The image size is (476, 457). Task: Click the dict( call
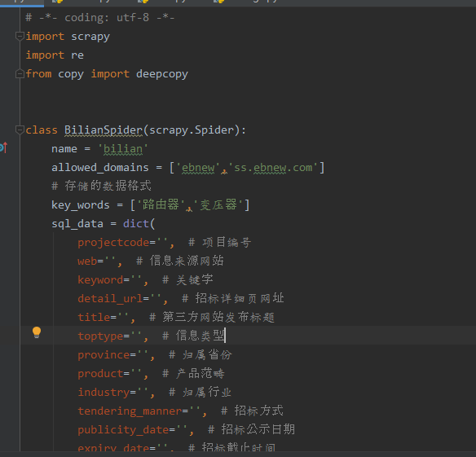[x=139, y=224]
